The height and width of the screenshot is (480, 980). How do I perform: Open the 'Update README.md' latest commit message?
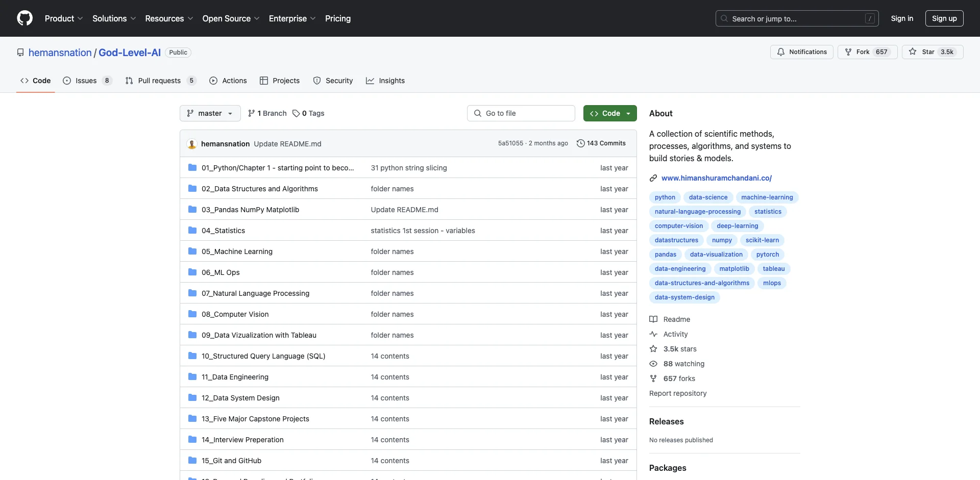287,144
